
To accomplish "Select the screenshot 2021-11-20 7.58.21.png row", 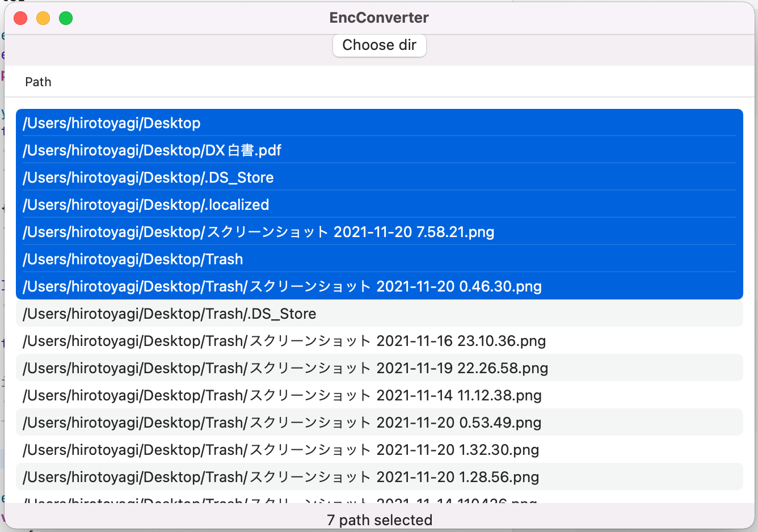I will click(258, 232).
